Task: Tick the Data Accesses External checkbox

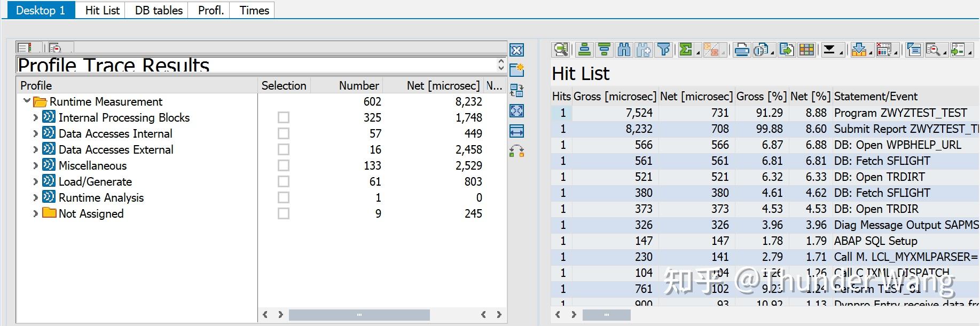Action: pos(284,149)
